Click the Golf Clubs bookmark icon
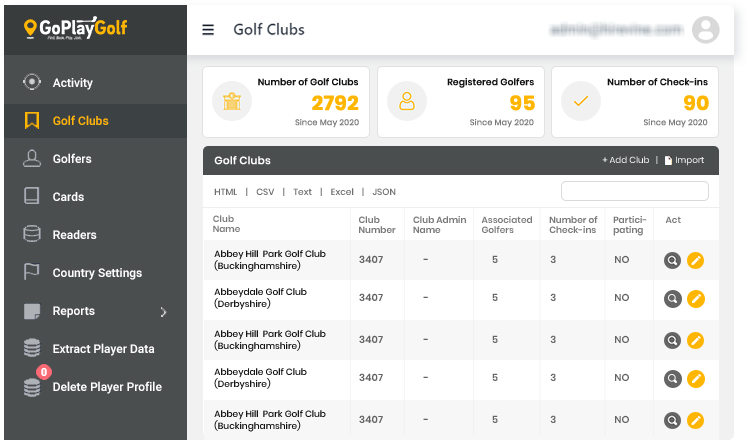Screen dimensions: 748x440 (32, 120)
